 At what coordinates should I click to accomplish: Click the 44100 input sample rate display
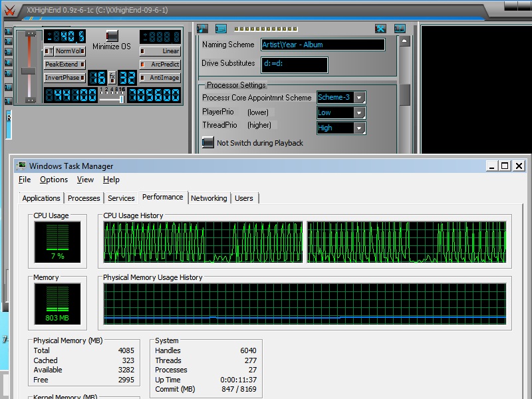click(70, 95)
